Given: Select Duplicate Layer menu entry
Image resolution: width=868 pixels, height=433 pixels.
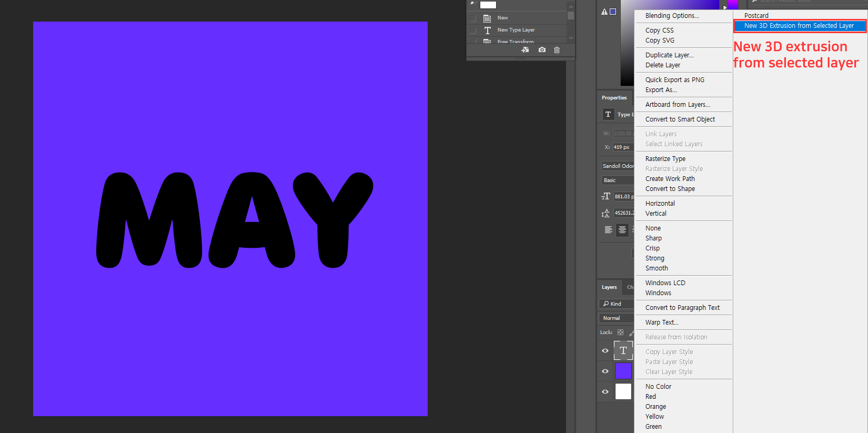Looking at the screenshot, I should coord(670,55).
